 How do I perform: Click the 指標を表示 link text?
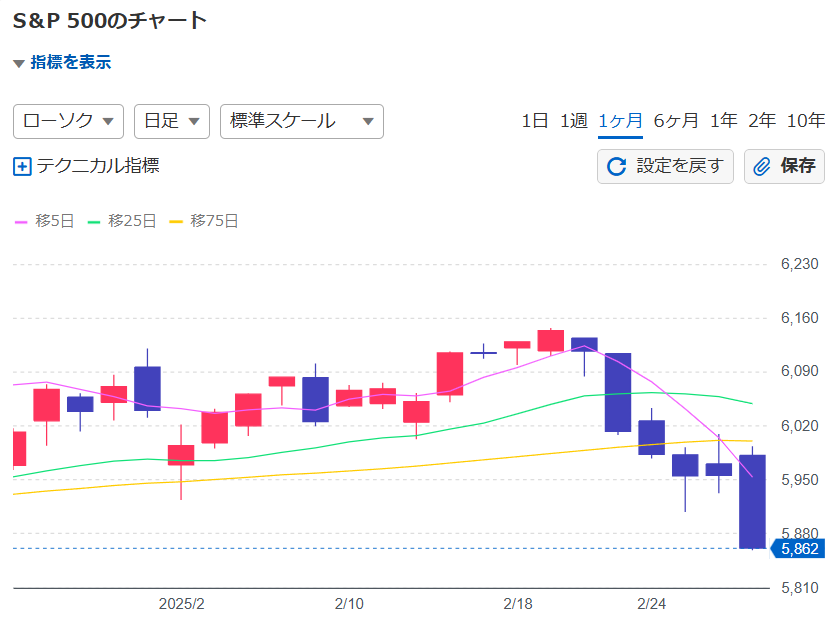(x=70, y=62)
